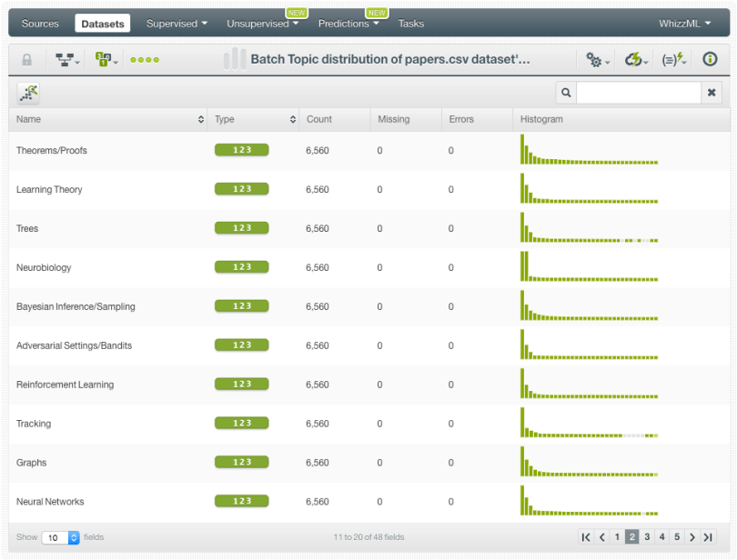The height and width of the screenshot is (560, 737).
Task: Jump to the last page of fields
Action: click(x=708, y=537)
